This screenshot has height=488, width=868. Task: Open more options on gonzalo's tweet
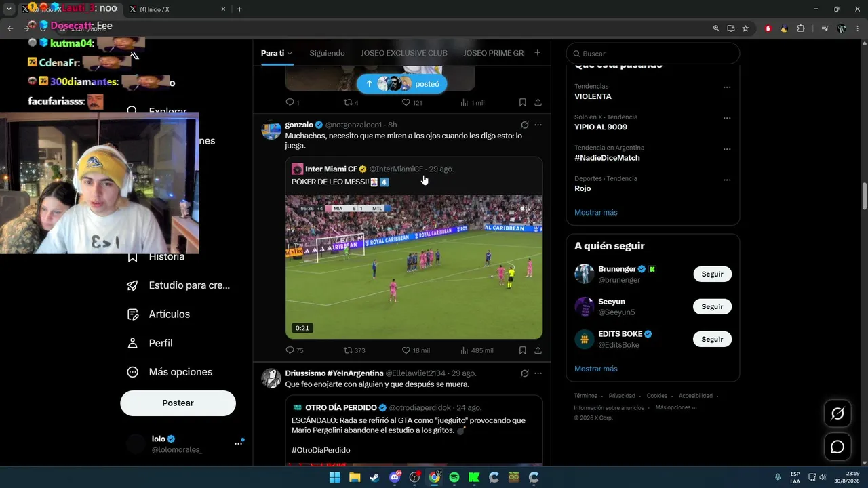[538, 125]
